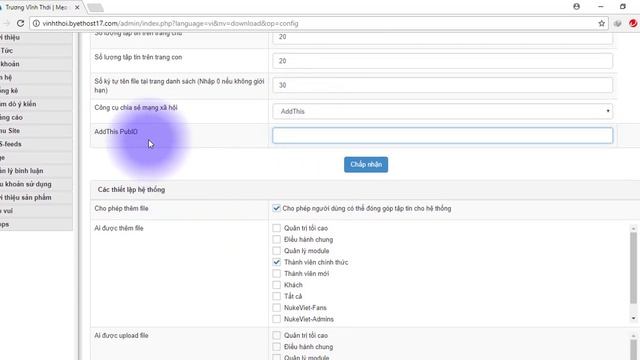Focus the AddThis PubID input field
Screen dimensions: 640x360
(x=442, y=135)
